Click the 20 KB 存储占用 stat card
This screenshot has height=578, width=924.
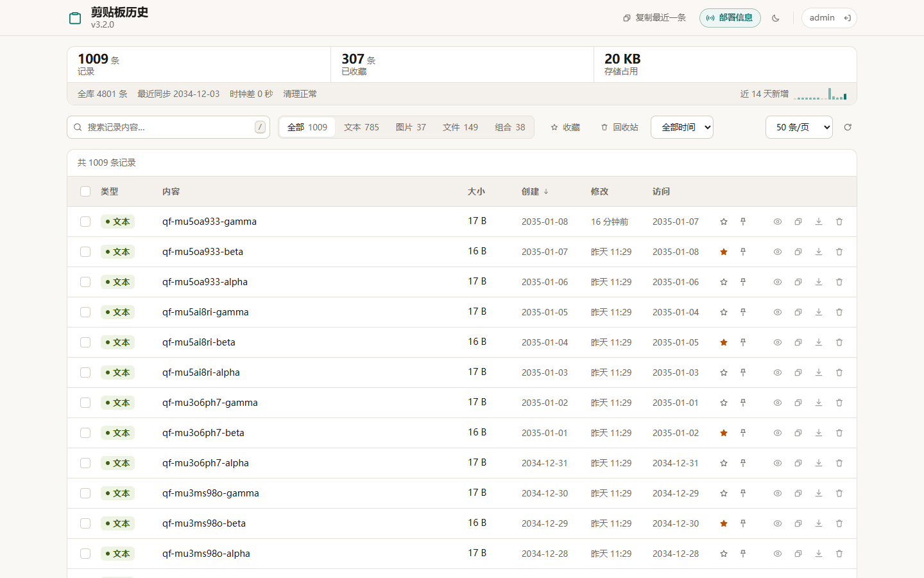coord(725,64)
